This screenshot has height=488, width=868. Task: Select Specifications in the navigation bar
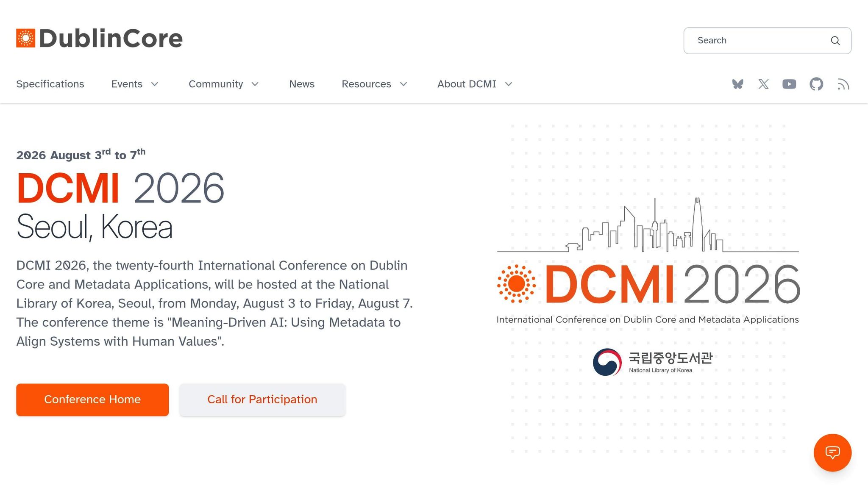50,84
